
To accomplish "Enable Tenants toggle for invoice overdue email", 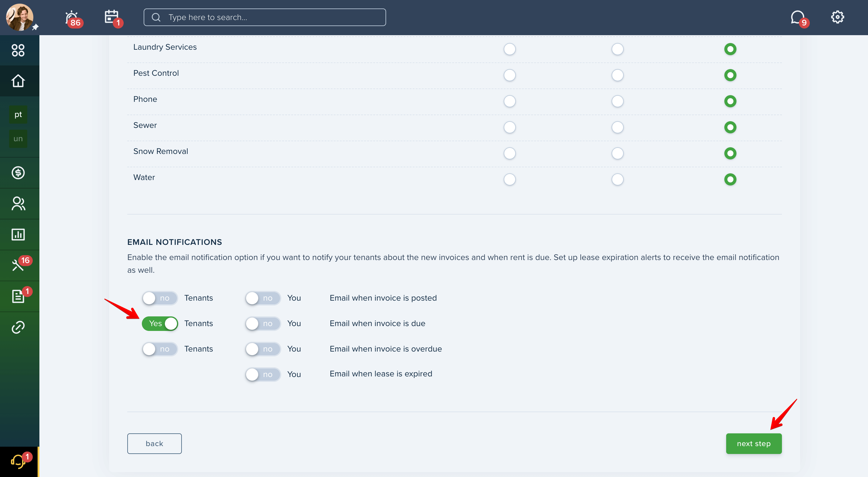I will [160, 349].
